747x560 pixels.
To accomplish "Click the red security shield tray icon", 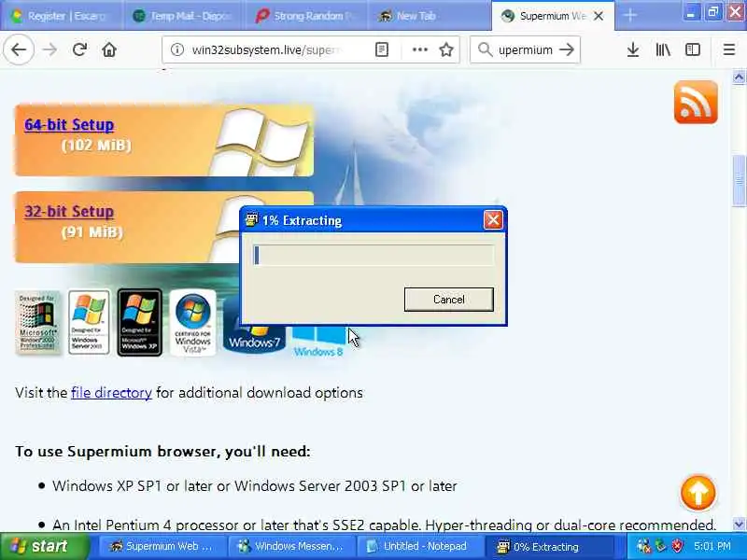I will tap(677, 546).
